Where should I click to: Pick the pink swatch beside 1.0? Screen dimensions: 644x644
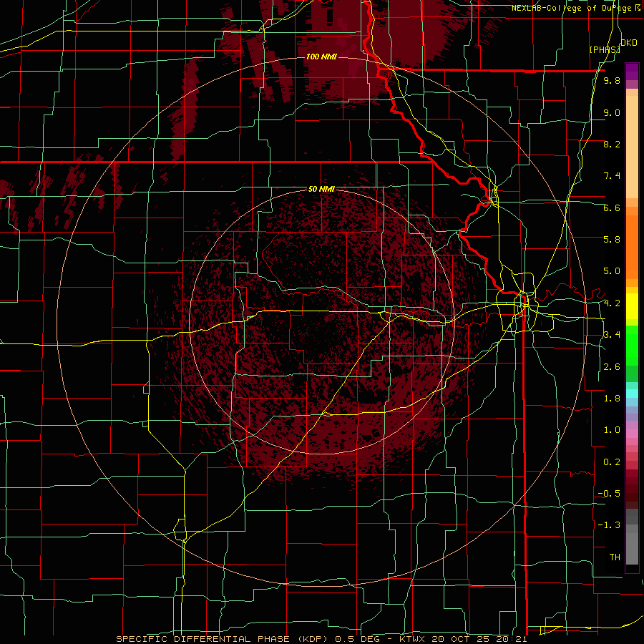(x=632, y=434)
